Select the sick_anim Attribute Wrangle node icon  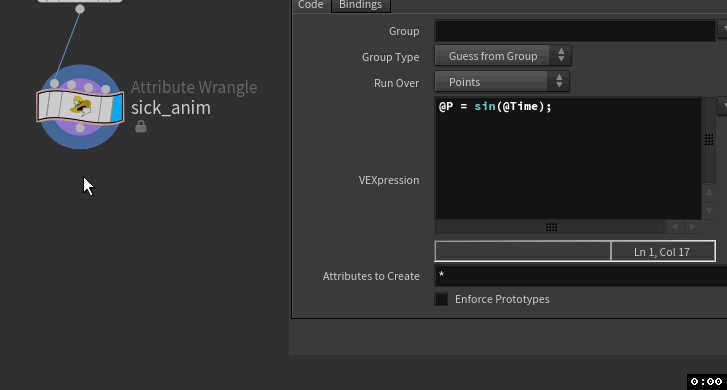pos(80,107)
